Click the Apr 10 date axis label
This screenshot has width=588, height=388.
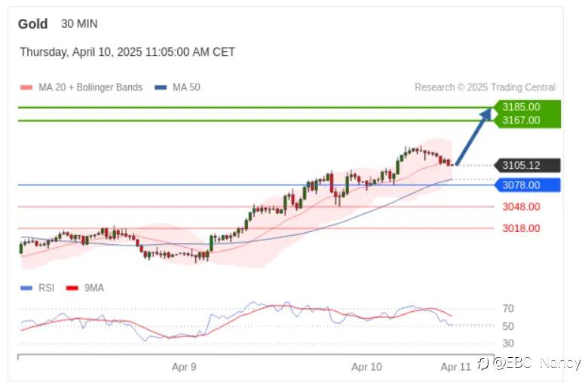[x=366, y=367]
